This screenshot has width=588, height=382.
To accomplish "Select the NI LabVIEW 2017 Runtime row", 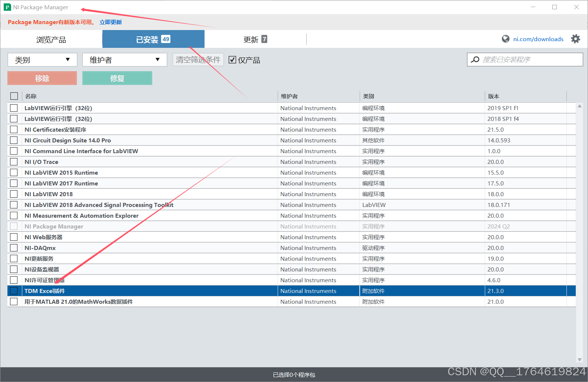I will 291,183.
